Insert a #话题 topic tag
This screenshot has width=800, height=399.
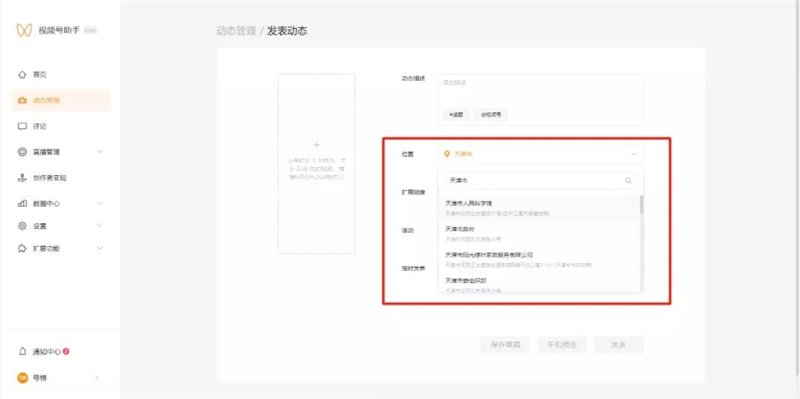pos(456,115)
